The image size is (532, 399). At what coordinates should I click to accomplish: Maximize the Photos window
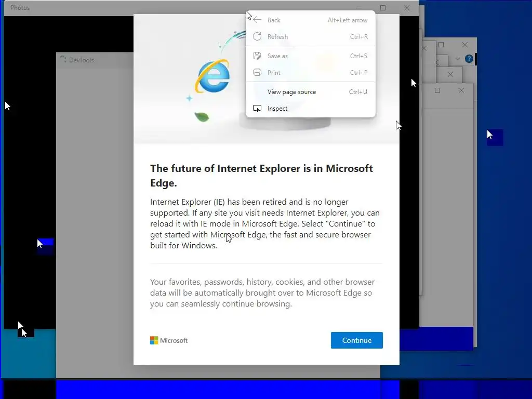[x=383, y=8]
